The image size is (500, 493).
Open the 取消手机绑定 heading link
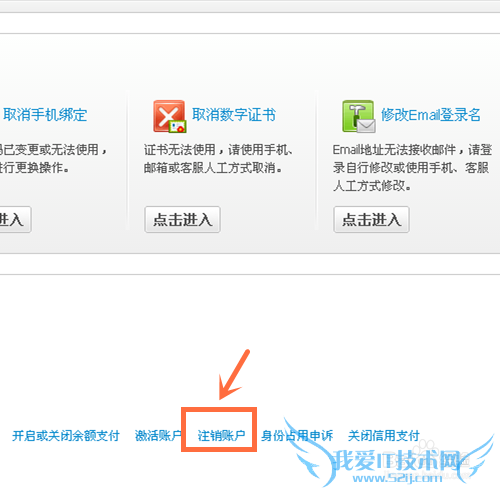coord(45,115)
